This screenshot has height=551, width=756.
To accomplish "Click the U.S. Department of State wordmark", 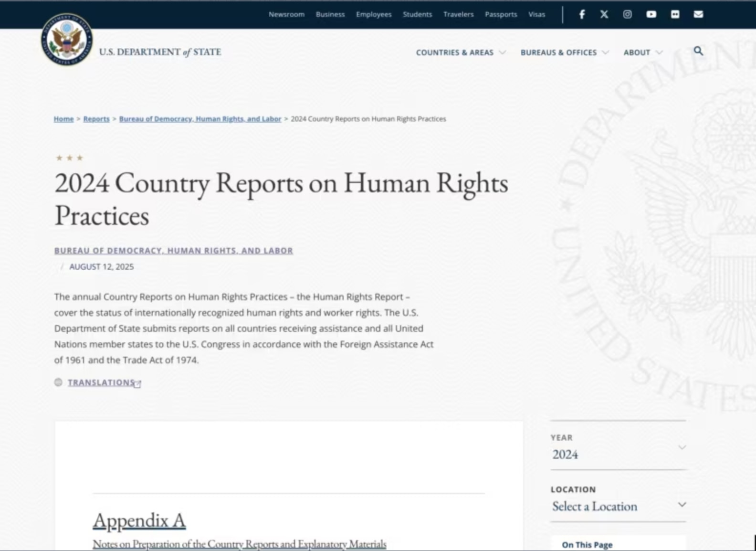I will click(x=160, y=52).
